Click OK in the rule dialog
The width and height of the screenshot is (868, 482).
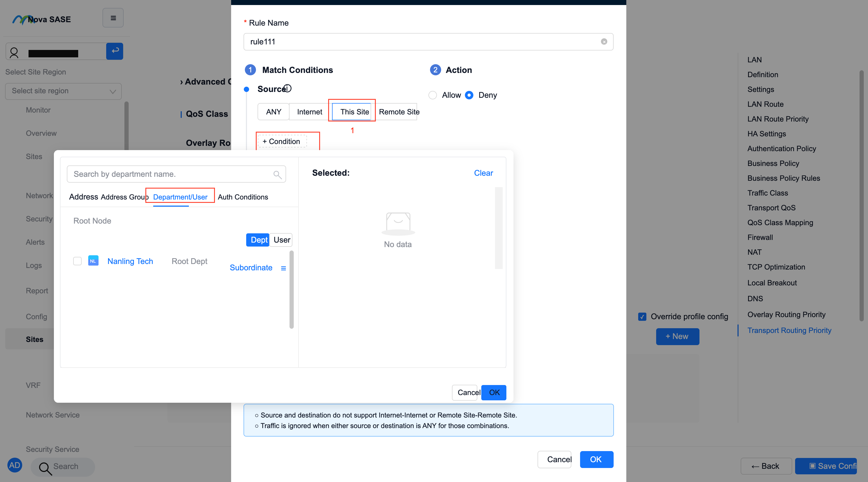click(x=596, y=460)
